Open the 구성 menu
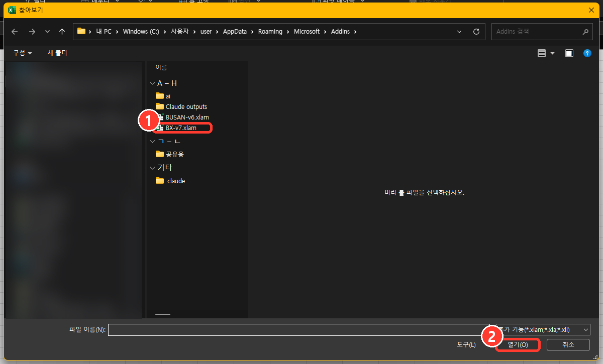The image size is (603, 364). point(23,53)
